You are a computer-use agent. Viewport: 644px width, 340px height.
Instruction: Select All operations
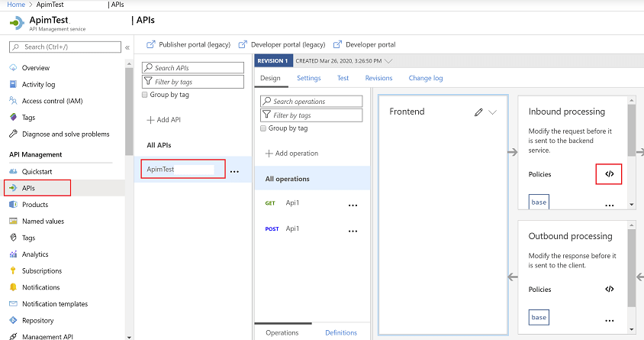(x=312, y=179)
